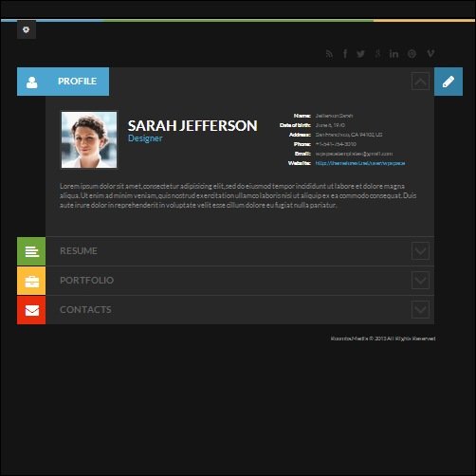Open the LinkedIn social icon
The width and height of the screenshot is (476, 476).
click(x=394, y=54)
